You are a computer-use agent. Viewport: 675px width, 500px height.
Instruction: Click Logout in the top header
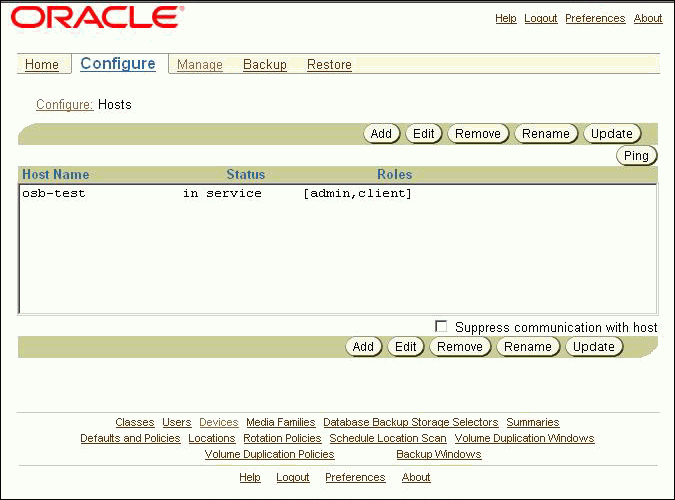point(541,19)
